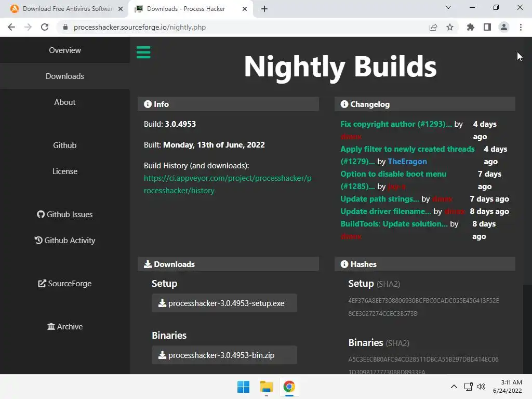
Task: Reload the current page
Action: [45, 27]
